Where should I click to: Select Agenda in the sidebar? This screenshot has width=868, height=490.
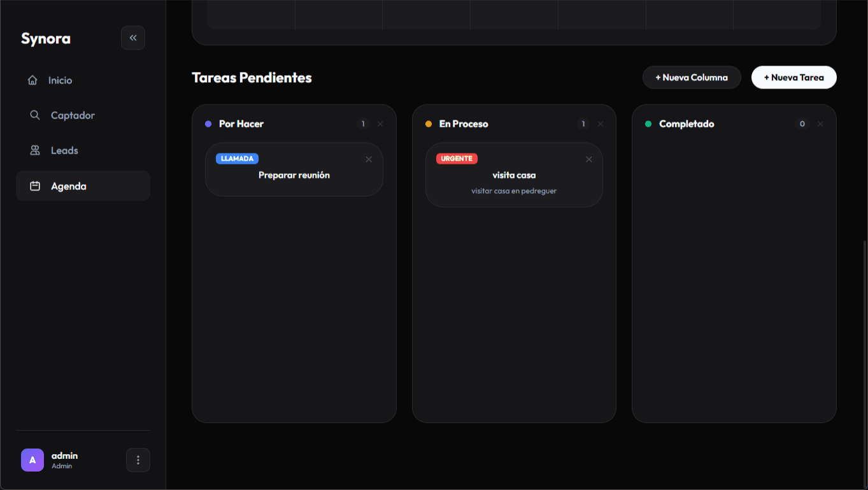[83, 186]
